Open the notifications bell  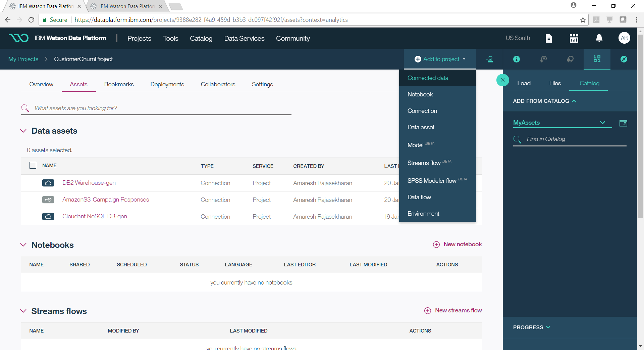coord(599,38)
